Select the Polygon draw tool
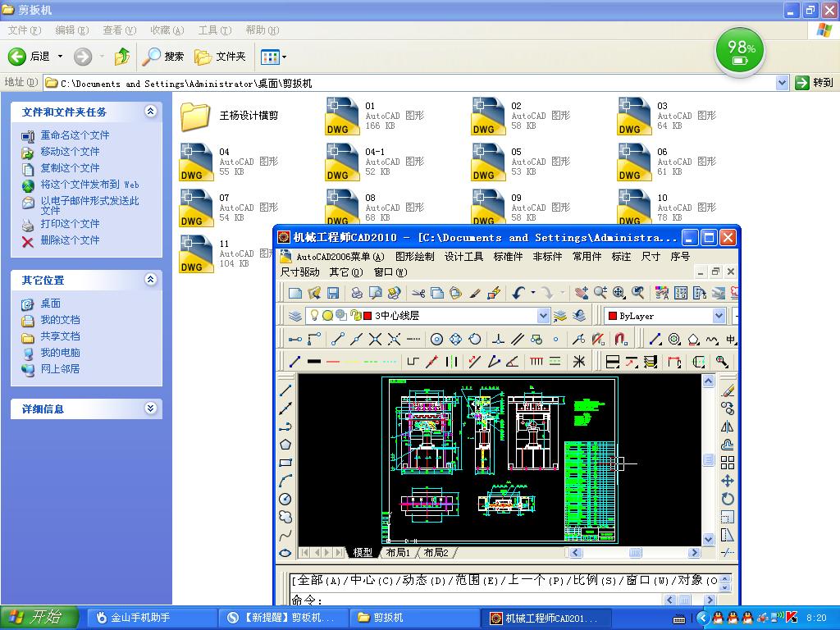This screenshot has height=630, width=840. [x=285, y=444]
